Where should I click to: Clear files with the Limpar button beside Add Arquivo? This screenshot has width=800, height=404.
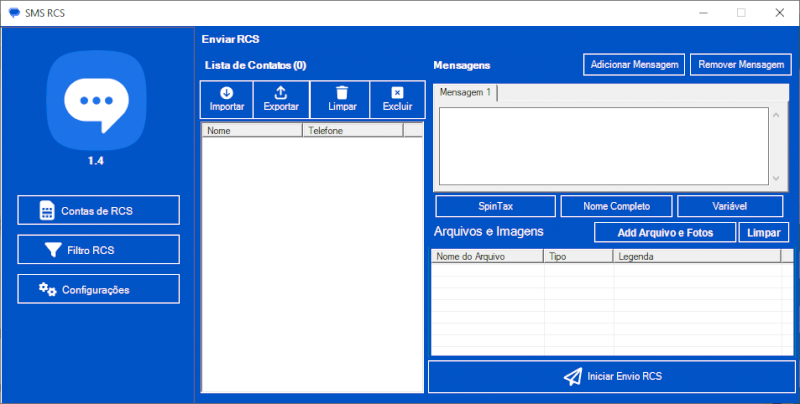click(764, 232)
